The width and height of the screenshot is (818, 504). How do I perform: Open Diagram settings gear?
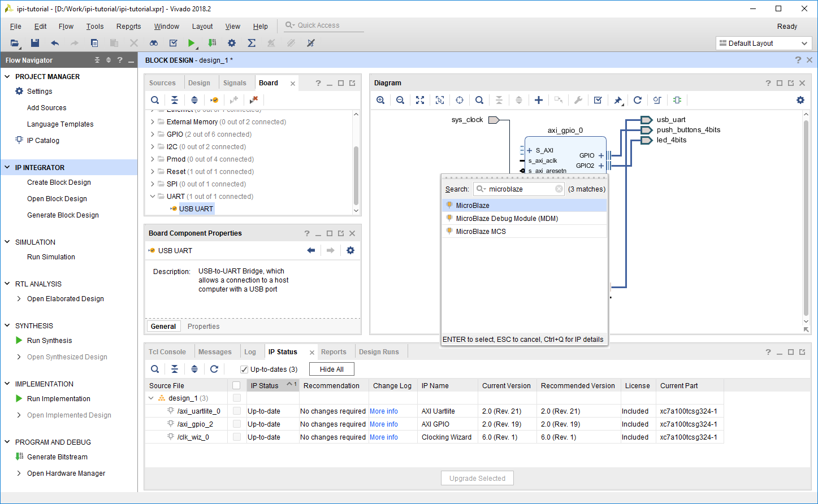800,100
